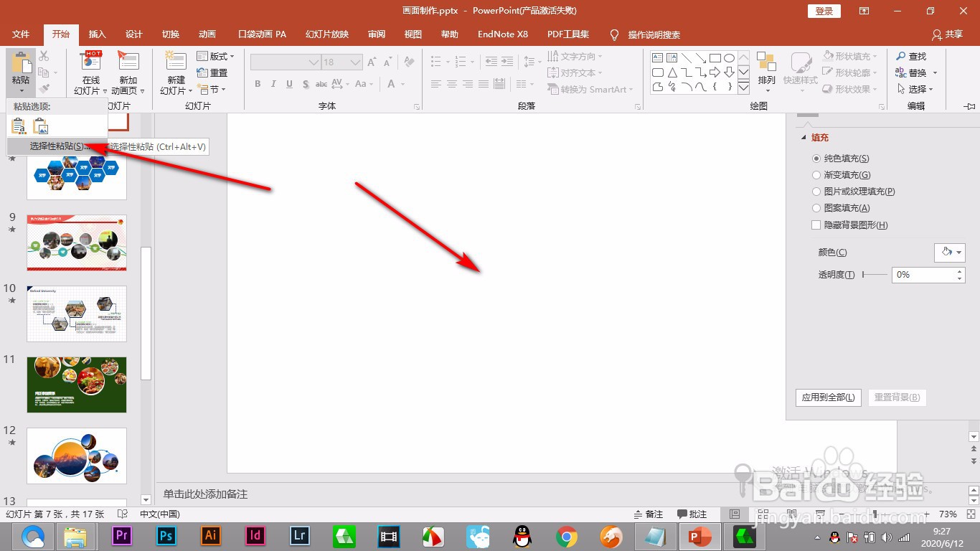Open the fill color (颜色) picker dropdown
The image size is (980, 551).
pos(950,253)
